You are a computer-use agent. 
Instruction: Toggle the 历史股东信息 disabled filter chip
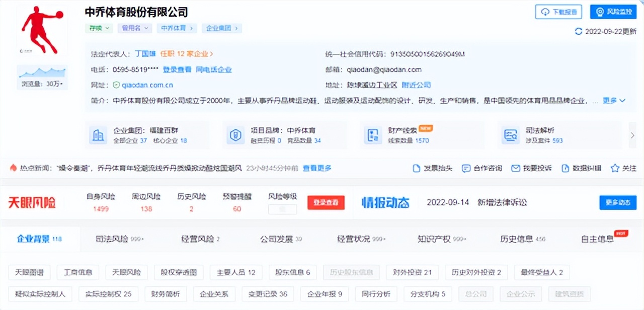pyautogui.click(x=351, y=272)
